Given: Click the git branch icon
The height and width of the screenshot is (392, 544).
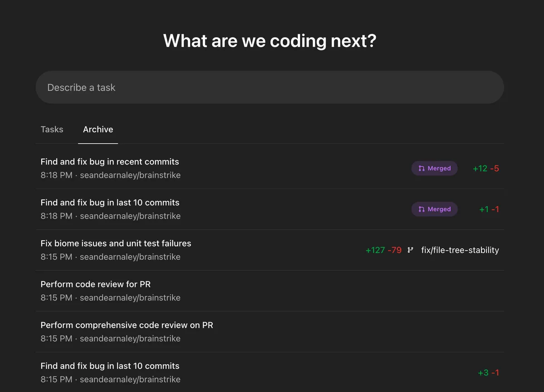Looking at the screenshot, I should [x=410, y=250].
